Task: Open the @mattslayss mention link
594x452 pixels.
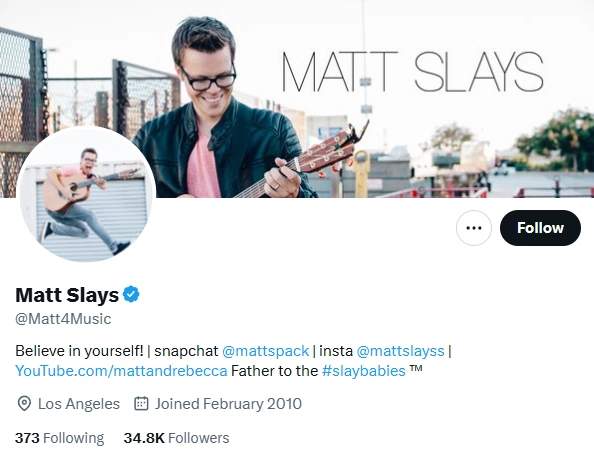Action: 400,351
